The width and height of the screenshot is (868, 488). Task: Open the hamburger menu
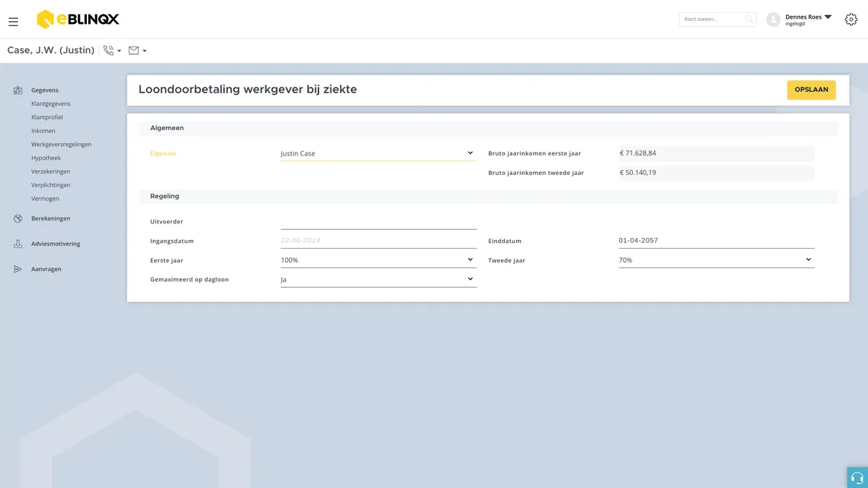coord(13,22)
